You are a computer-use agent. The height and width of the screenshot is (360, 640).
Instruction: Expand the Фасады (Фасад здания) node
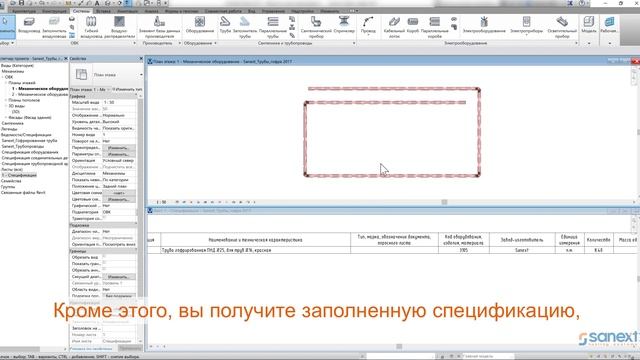pyautogui.click(x=6, y=118)
